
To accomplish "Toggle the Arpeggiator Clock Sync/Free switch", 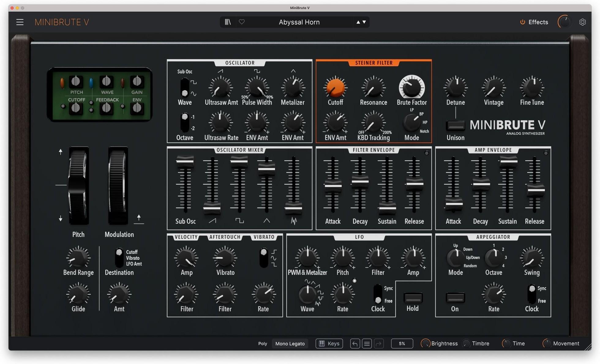I will click(532, 294).
